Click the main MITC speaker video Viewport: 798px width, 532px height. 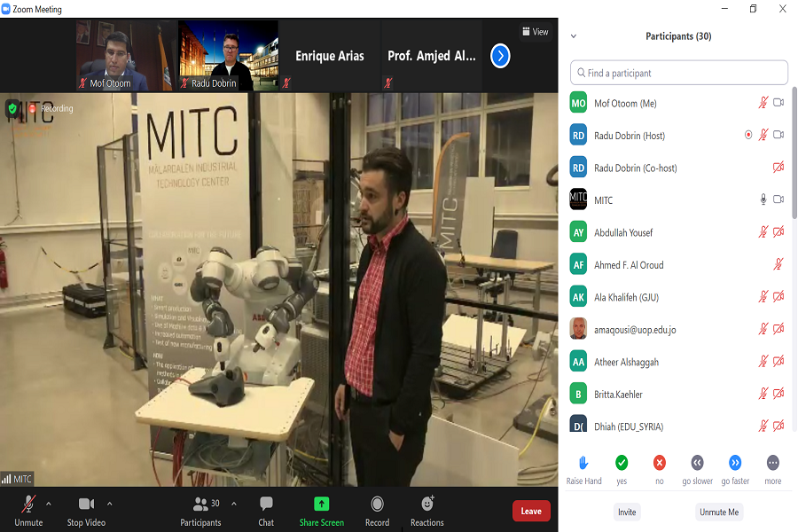tap(279, 289)
